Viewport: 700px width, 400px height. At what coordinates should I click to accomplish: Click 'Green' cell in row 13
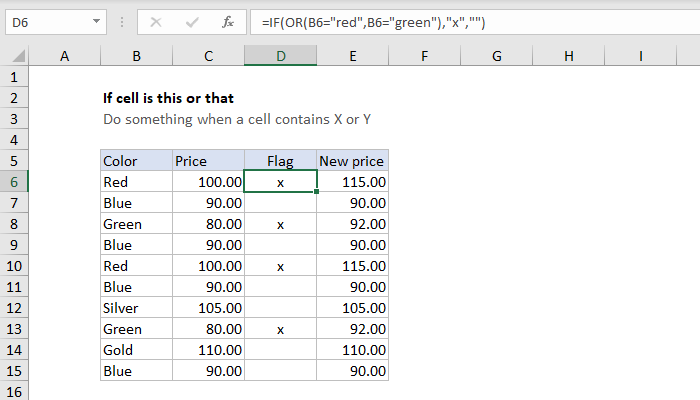tap(137, 329)
